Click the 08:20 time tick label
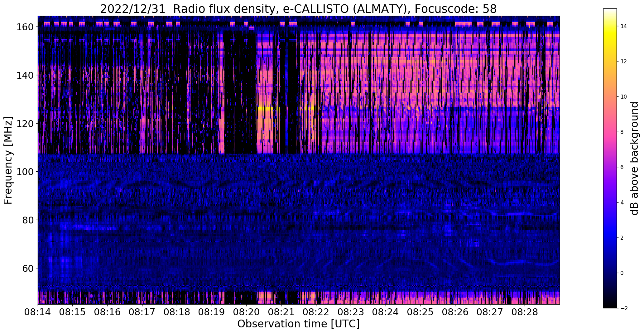This screenshot has height=333, width=644. pos(246,312)
